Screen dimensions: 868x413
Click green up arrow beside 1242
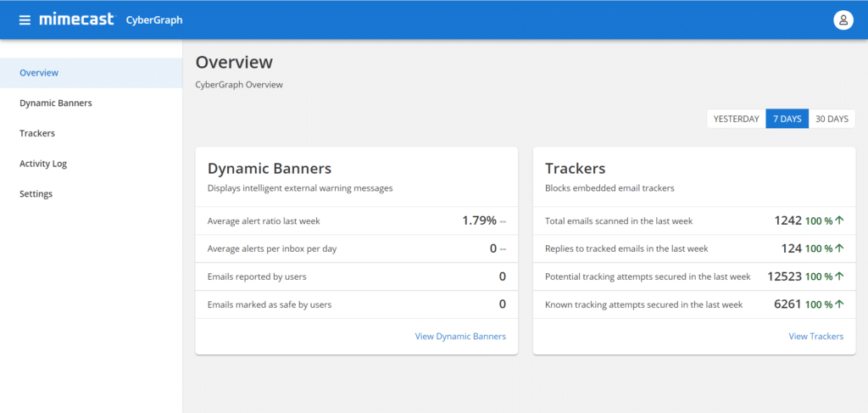tap(839, 220)
